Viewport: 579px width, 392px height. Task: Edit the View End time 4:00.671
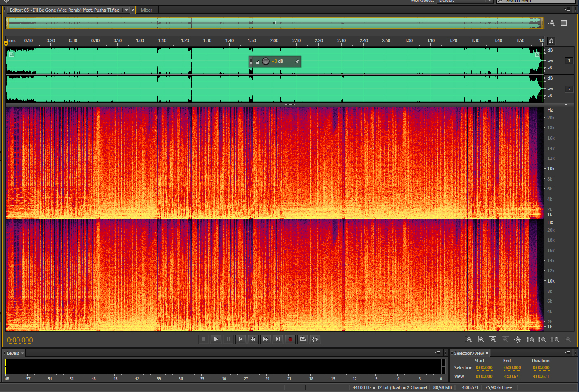tap(513, 376)
